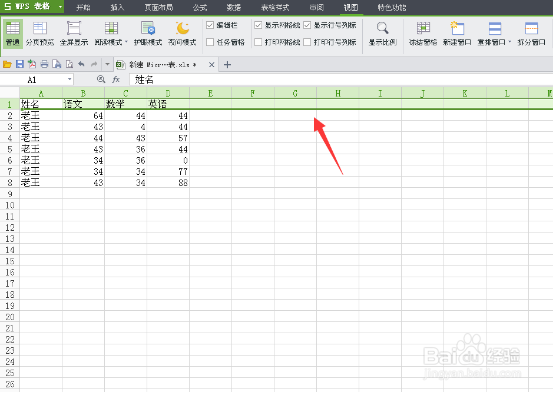This screenshot has height=393, width=553.
Task: Check 打印网格线 (print gridlines)
Action: click(x=258, y=42)
